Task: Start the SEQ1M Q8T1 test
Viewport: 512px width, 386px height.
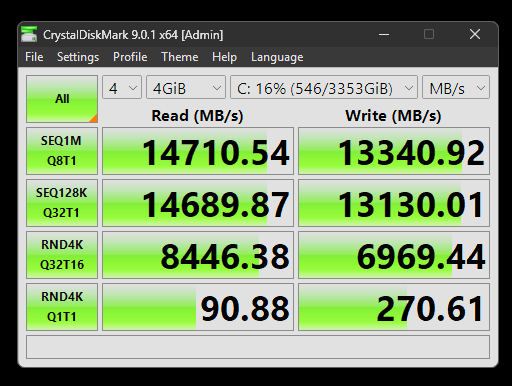Action: point(62,151)
